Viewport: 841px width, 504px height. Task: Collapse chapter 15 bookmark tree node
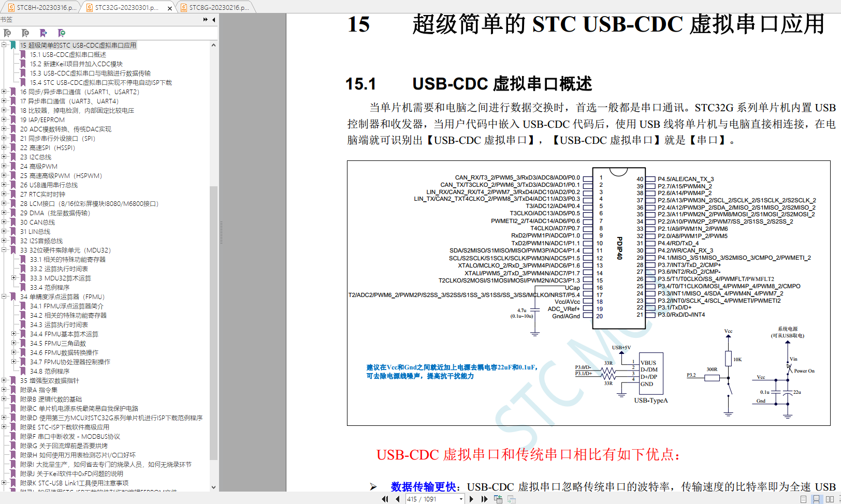[x=4, y=45]
